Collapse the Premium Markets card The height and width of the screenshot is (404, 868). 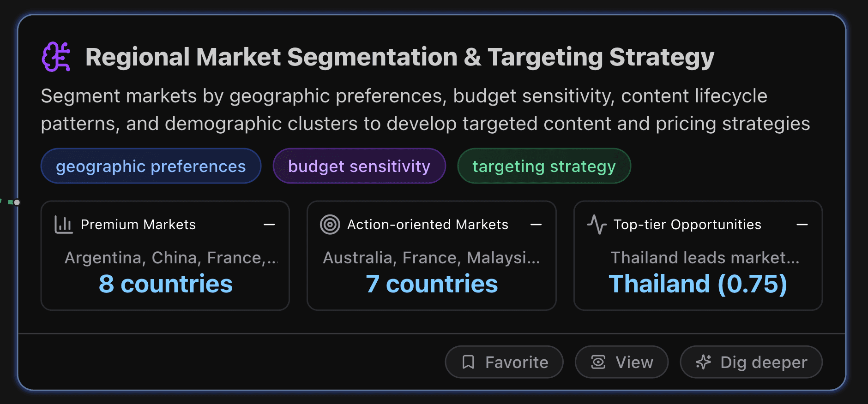(269, 225)
